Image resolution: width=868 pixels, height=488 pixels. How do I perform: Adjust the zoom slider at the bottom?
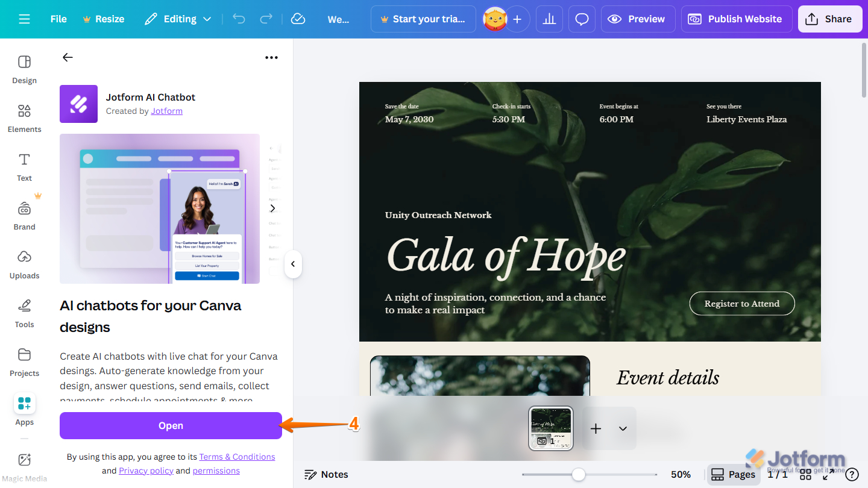point(579,474)
